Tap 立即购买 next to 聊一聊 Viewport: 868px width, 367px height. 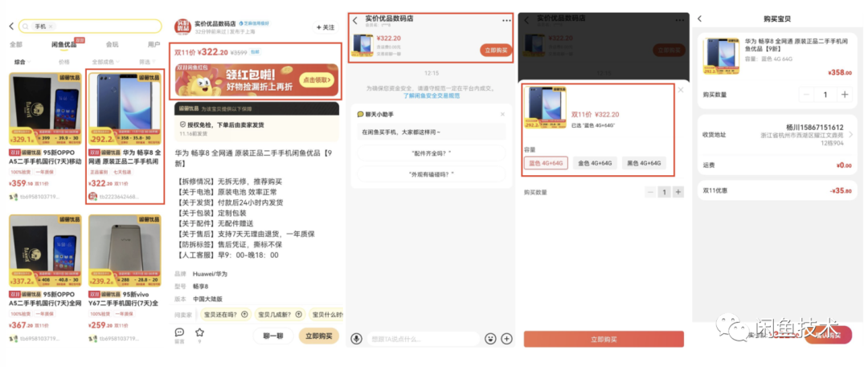point(318,336)
